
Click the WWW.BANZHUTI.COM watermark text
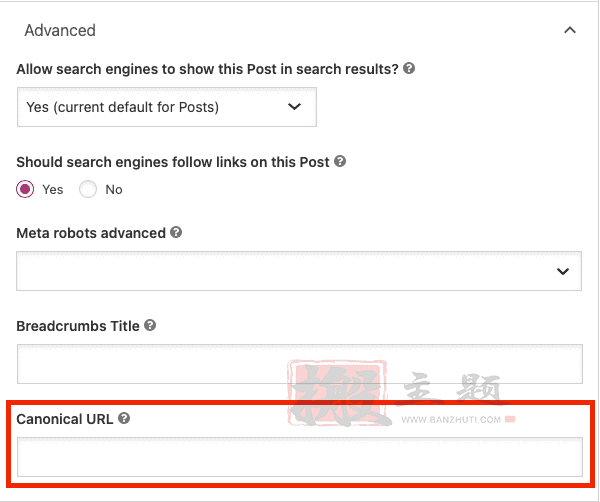pos(451,420)
